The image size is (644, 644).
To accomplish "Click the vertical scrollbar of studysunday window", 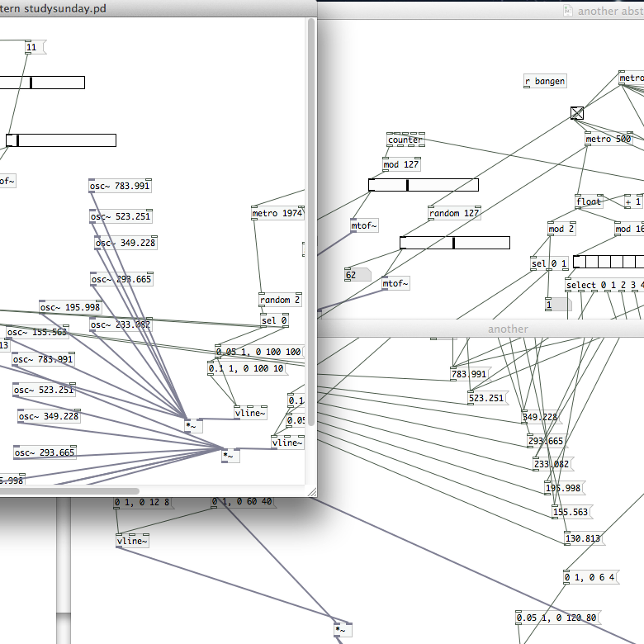I will point(311,222).
